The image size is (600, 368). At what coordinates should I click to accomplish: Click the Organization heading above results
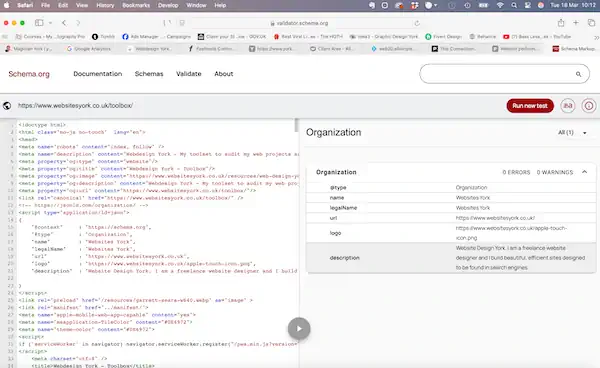coord(334,132)
